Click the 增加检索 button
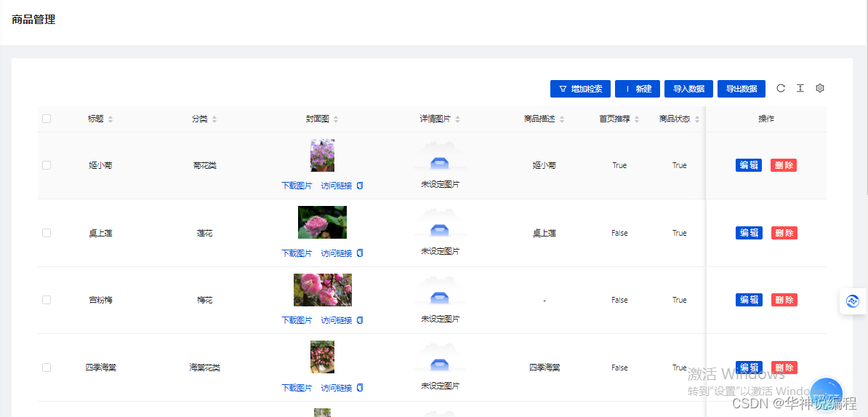This screenshot has height=417, width=868. tap(580, 89)
